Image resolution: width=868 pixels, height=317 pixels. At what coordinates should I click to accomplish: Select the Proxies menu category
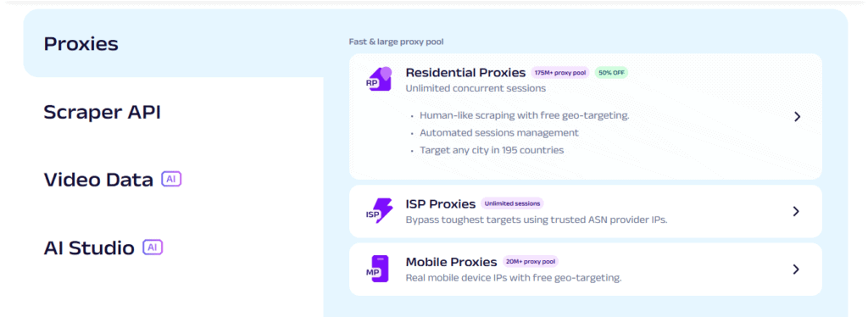[81, 44]
